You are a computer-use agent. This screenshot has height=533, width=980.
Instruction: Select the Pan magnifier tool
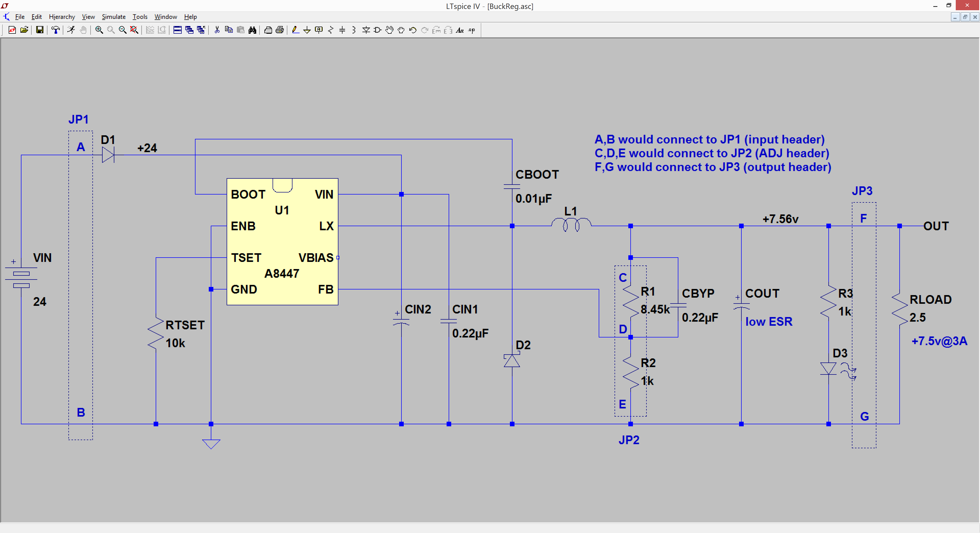[x=111, y=30]
